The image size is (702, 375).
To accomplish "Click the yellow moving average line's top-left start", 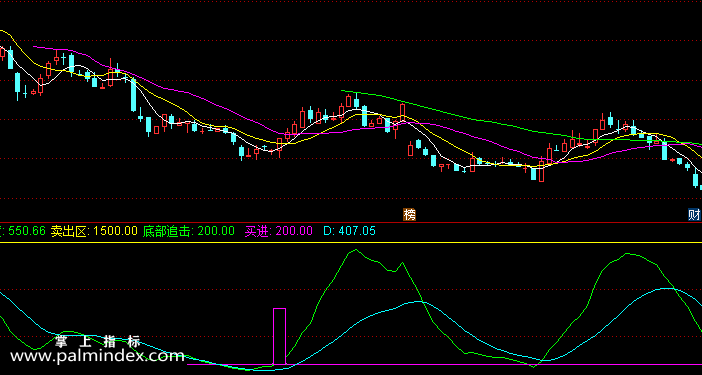I will (2, 31).
